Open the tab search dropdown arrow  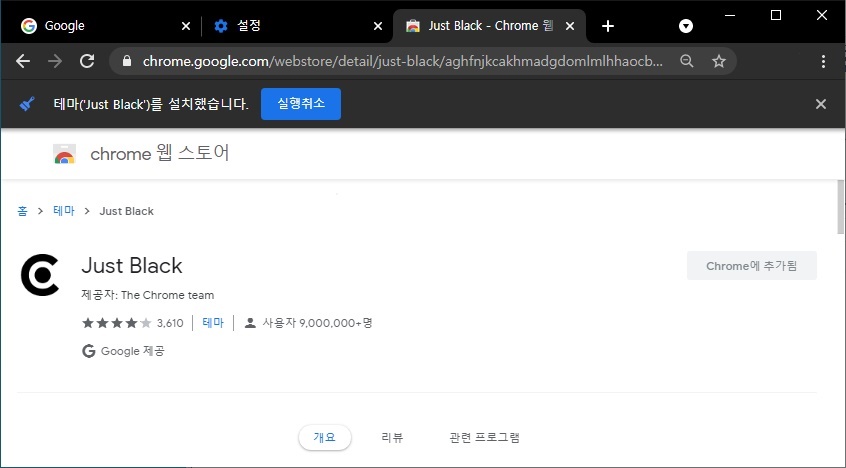(x=686, y=26)
